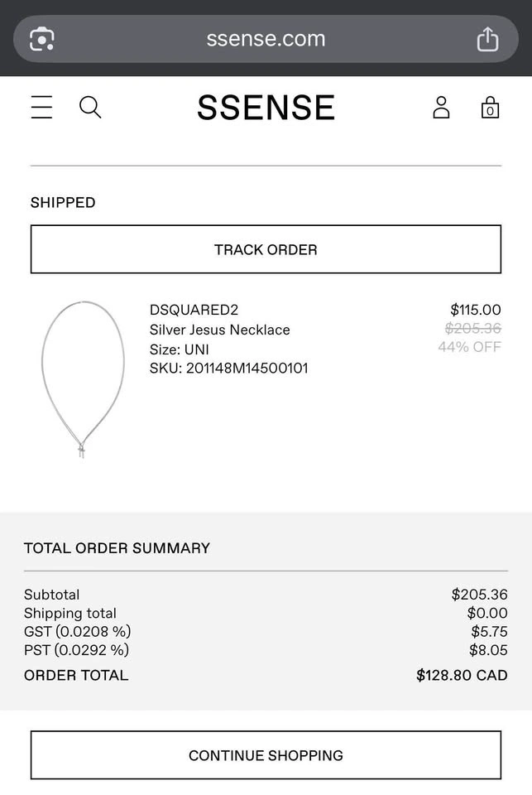Select the $128.80 CAD order total
This screenshot has height=795, width=532.
(462, 676)
